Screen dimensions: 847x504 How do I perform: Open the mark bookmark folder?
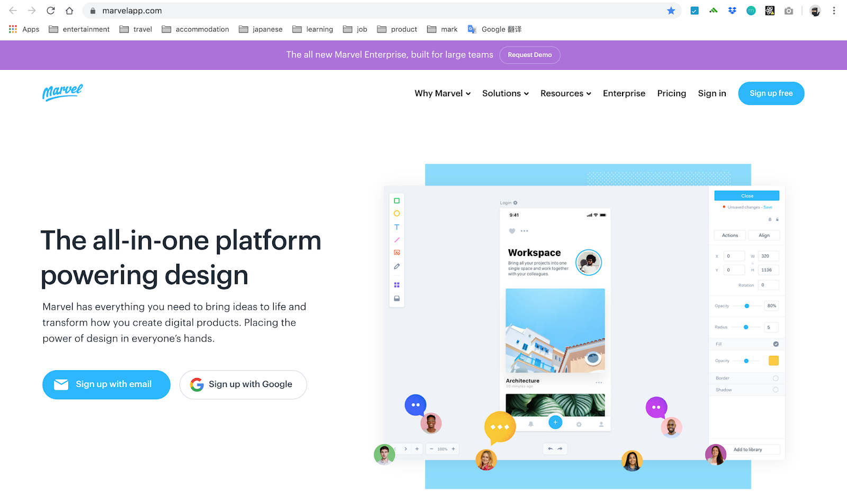(443, 29)
